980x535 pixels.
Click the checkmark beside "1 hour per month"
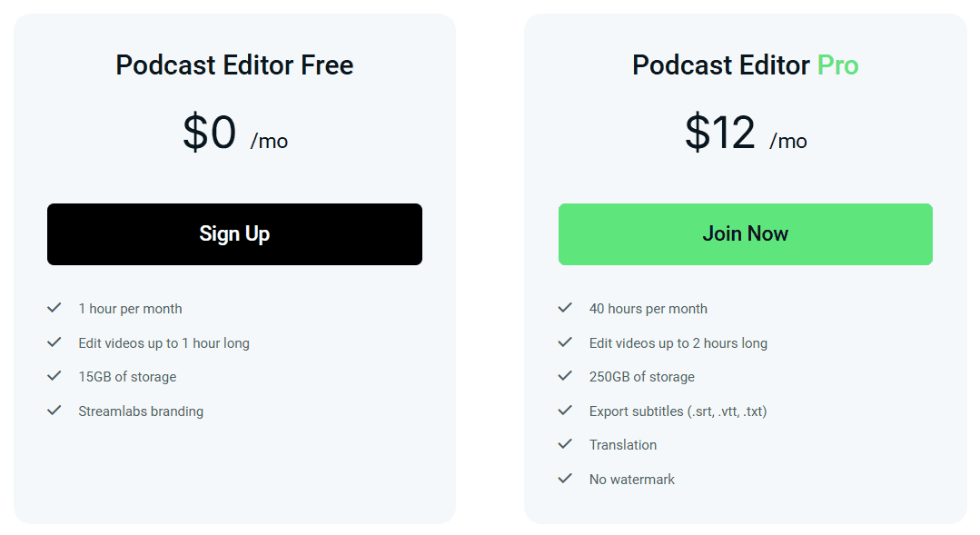pos(54,309)
